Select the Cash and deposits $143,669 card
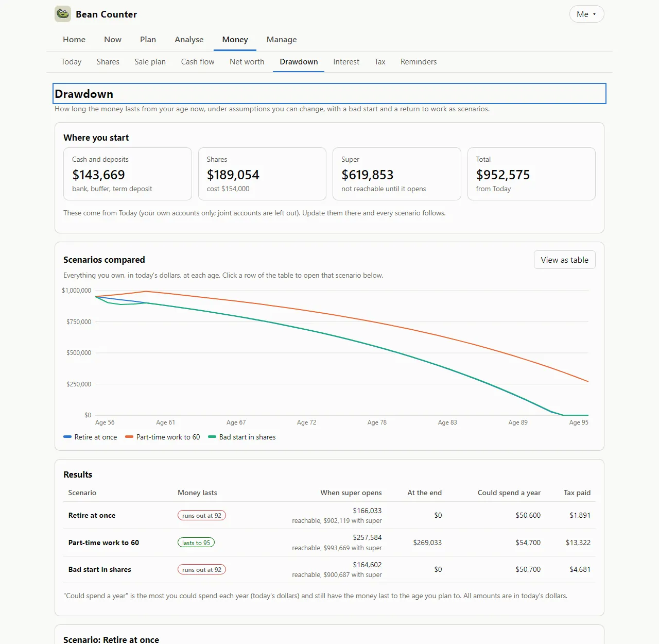 tap(128, 174)
